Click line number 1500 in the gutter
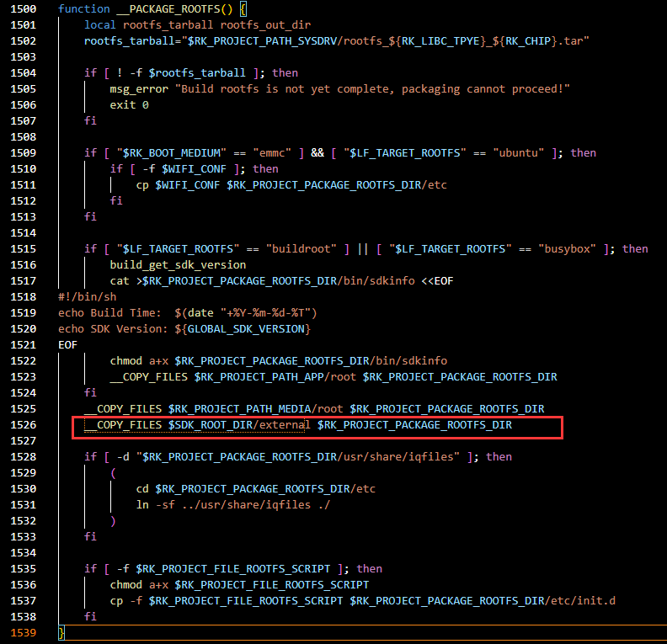Image resolution: width=667 pixels, height=644 pixels. coord(24,9)
